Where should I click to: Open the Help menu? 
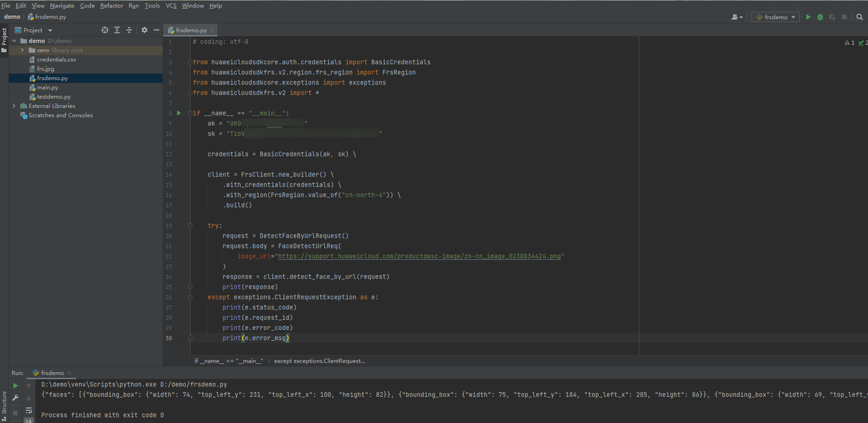click(216, 6)
